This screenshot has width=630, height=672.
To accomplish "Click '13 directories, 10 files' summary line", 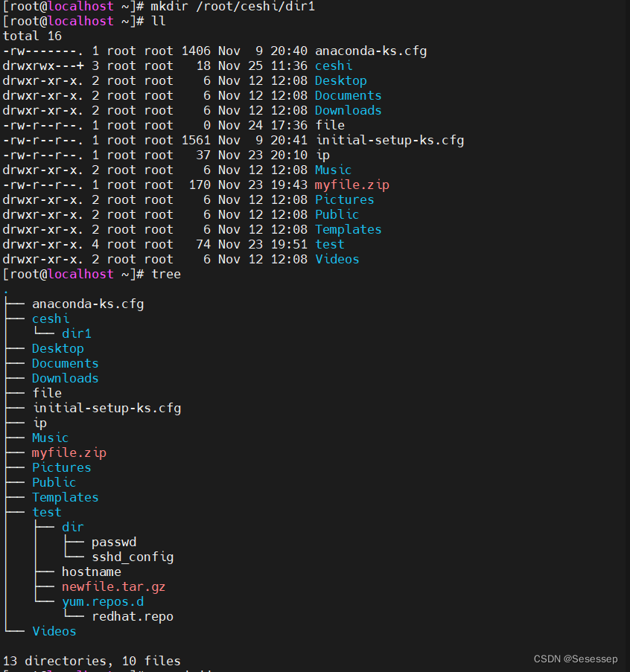I will 92,662.
